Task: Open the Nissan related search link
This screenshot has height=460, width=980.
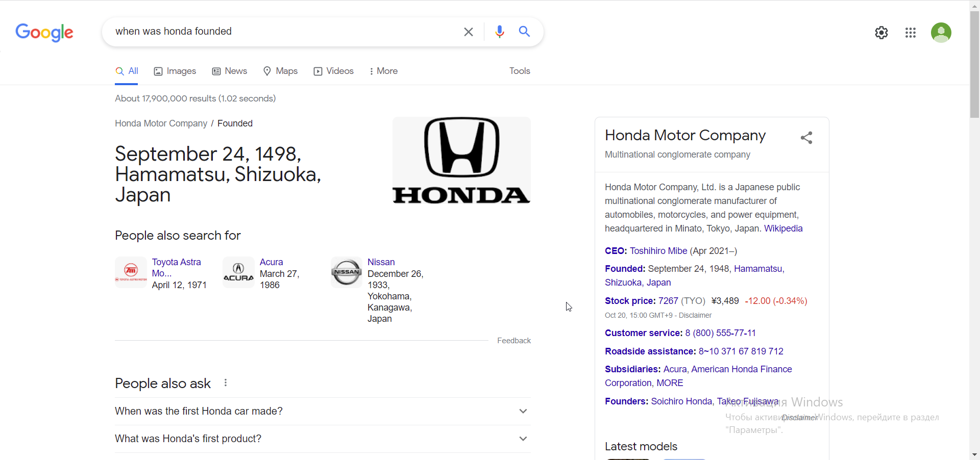Action: (381, 262)
